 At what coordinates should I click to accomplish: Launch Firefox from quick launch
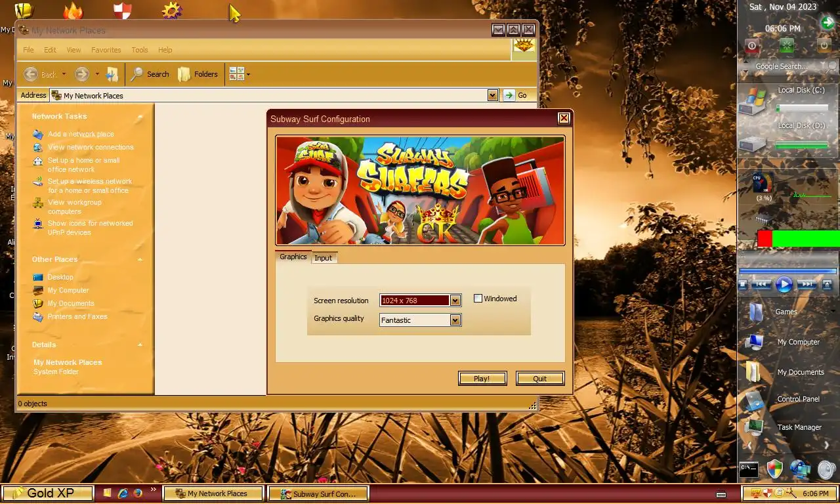[138, 493]
